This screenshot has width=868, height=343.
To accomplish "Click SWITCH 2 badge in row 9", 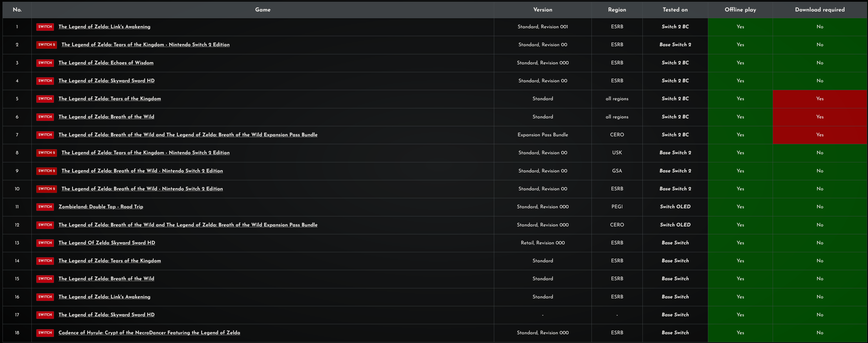I will [46, 171].
